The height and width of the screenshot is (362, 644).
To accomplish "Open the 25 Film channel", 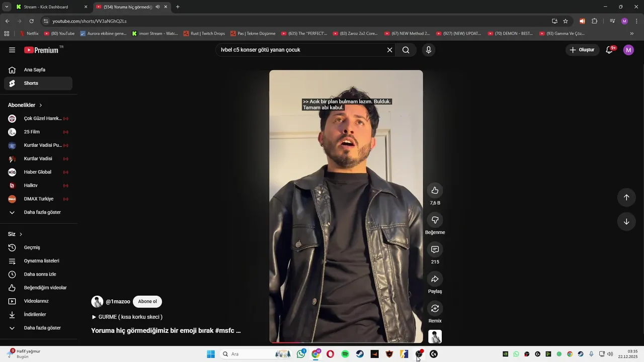I will pos(38,132).
